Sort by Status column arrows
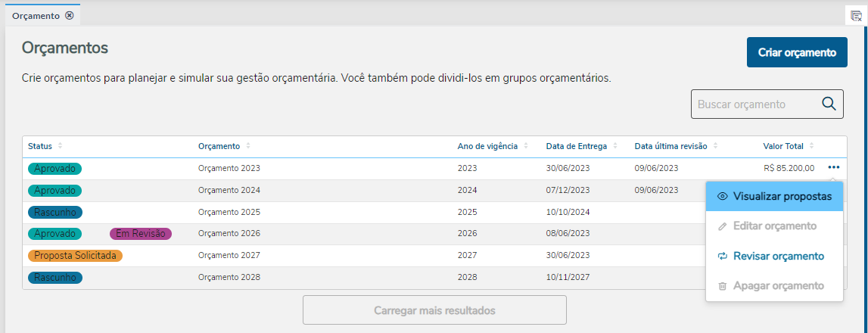Viewport: 868px width, 333px height. tap(61, 146)
